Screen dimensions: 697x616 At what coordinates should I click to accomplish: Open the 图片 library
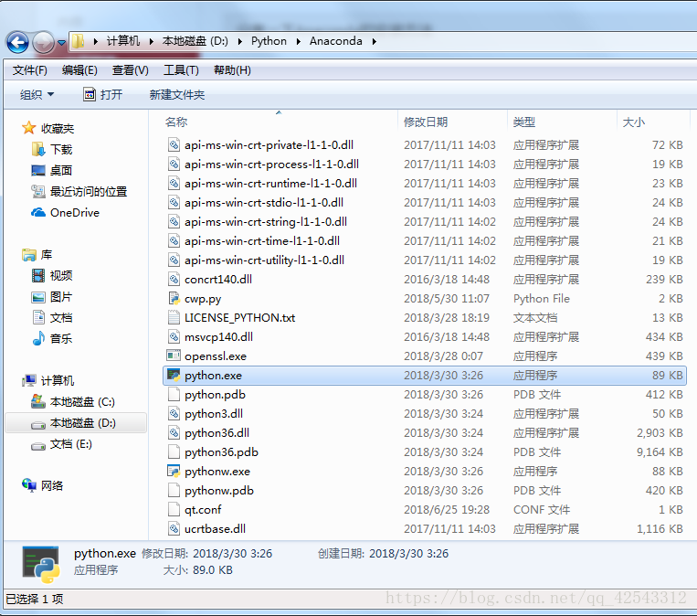pyautogui.click(x=52, y=297)
